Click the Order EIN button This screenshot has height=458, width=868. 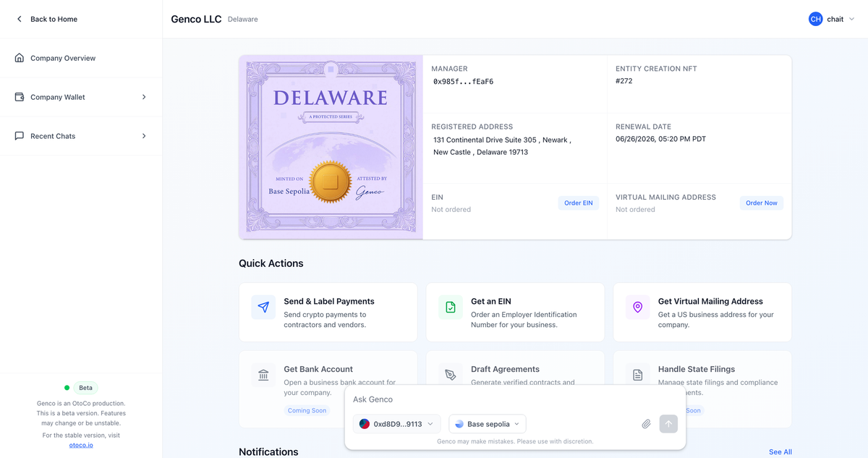pos(578,203)
